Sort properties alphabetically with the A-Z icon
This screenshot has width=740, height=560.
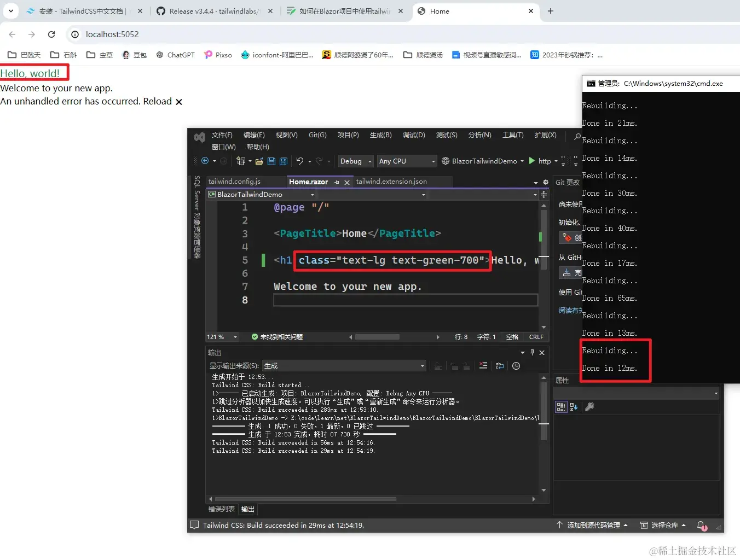pyautogui.click(x=574, y=406)
